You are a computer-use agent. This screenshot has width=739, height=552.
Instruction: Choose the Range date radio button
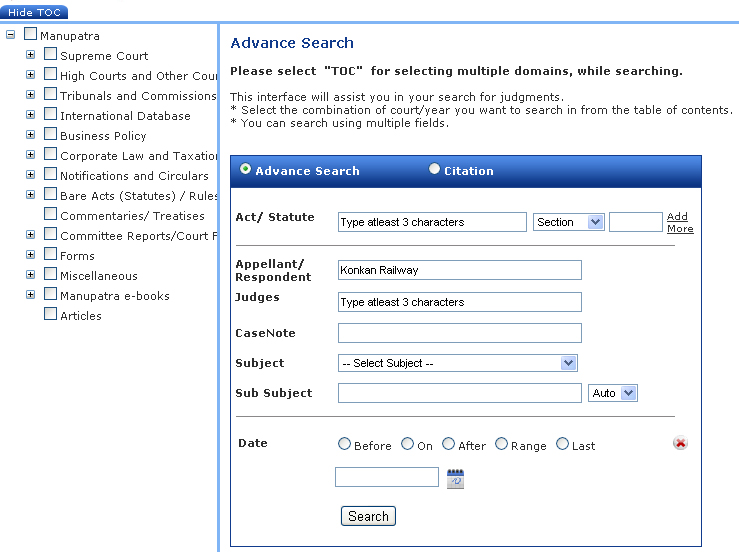(x=501, y=444)
